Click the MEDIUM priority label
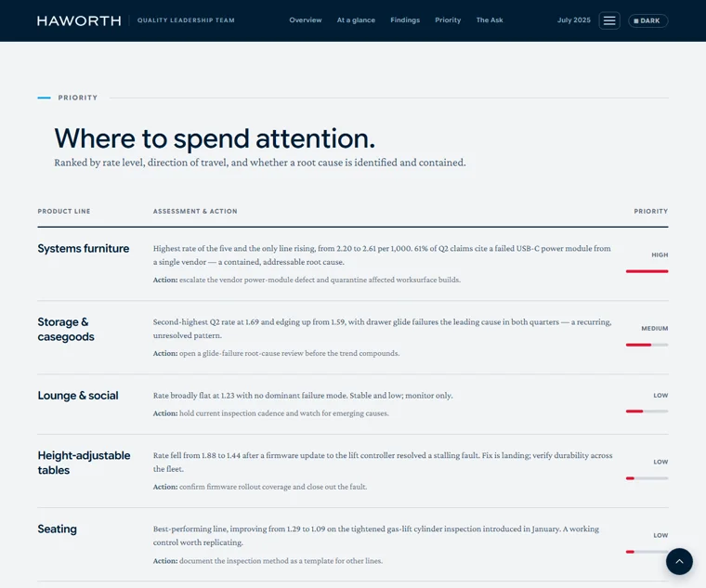This screenshot has width=706, height=588. click(655, 328)
